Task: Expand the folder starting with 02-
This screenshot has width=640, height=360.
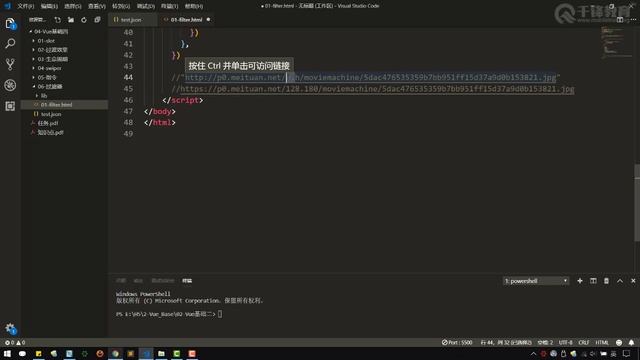Action: click(52, 50)
